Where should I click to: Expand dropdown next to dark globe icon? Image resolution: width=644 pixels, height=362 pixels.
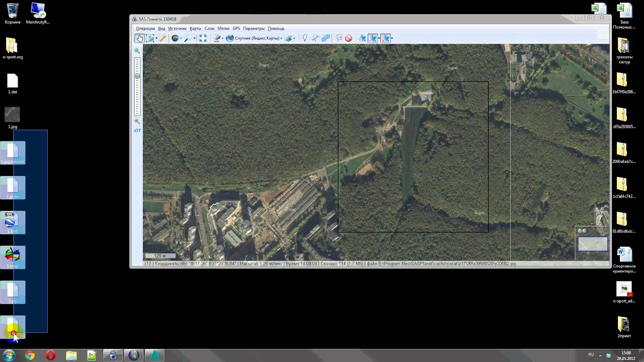coord(181,38)
